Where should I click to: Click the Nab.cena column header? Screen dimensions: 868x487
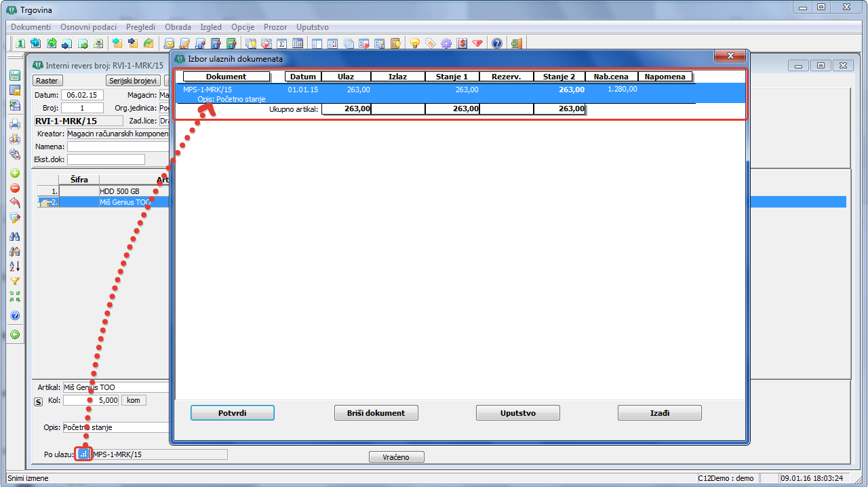[x=610, y=77]
